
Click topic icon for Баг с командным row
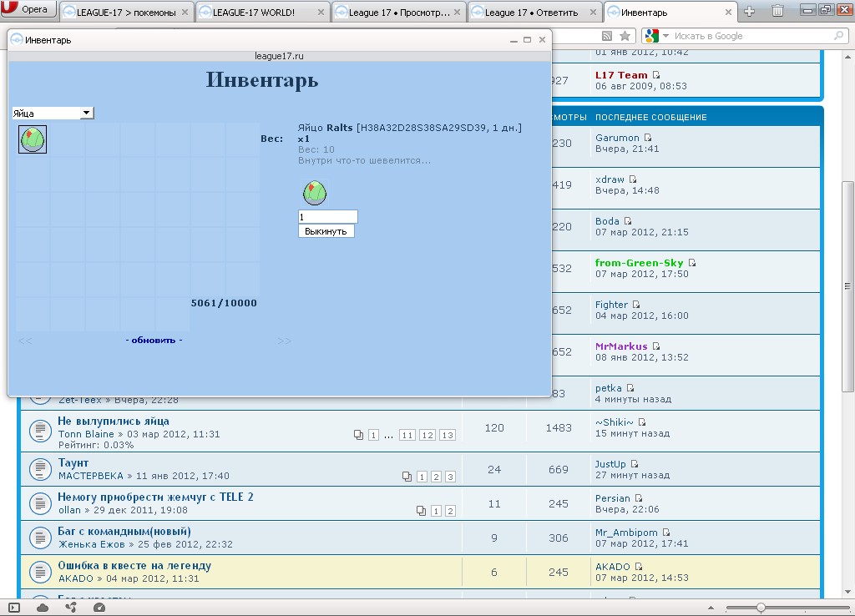point(40,538)
